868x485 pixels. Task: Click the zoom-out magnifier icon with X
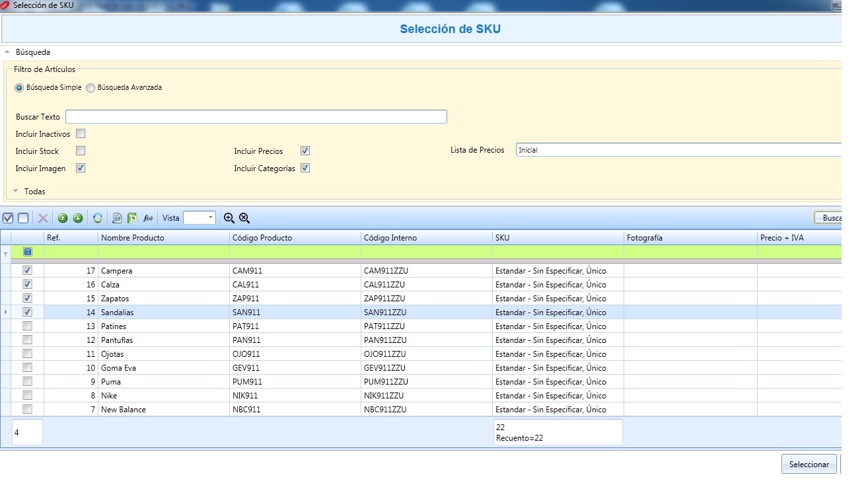pyautogui.click(x=244, y=218)
